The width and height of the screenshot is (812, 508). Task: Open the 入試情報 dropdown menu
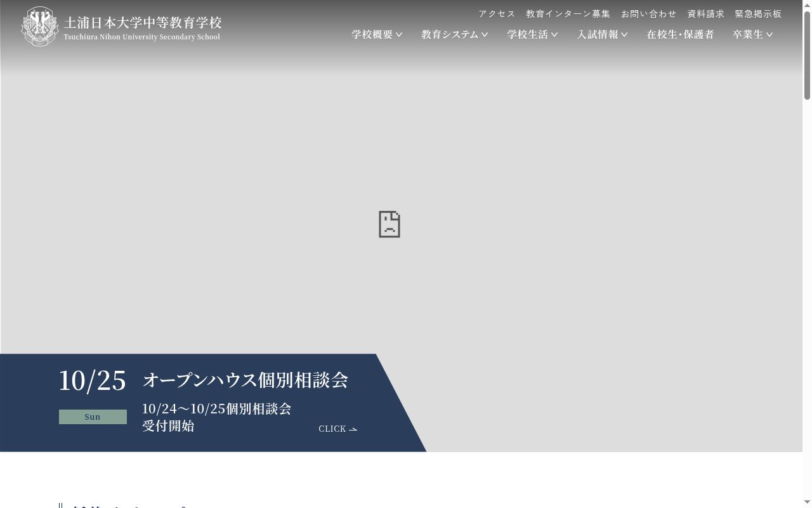point(603,34)
